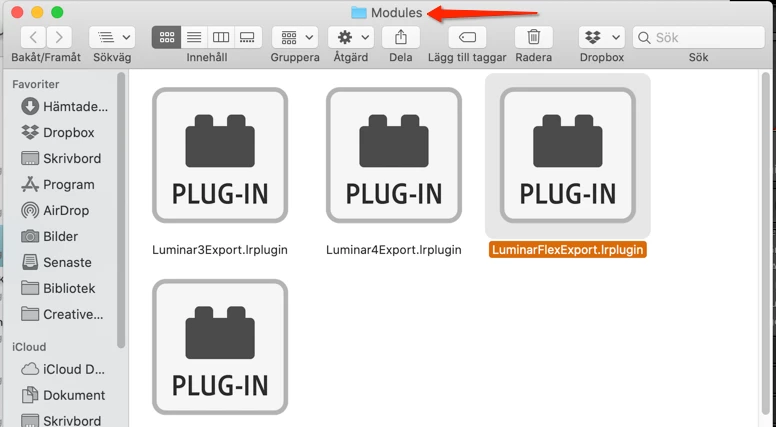Open Senaste recents in sidebar
The image size is (776, 427).
(x=56, y=262)
